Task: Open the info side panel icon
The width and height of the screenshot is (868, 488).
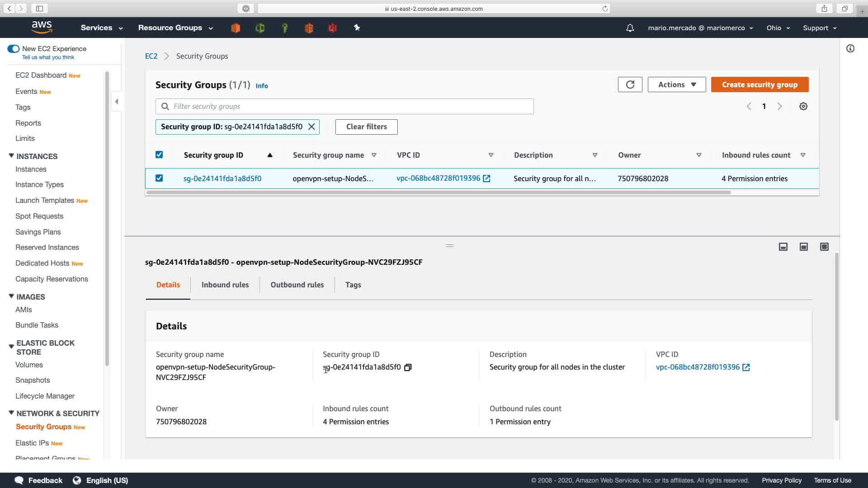Action: pos(850,49)
